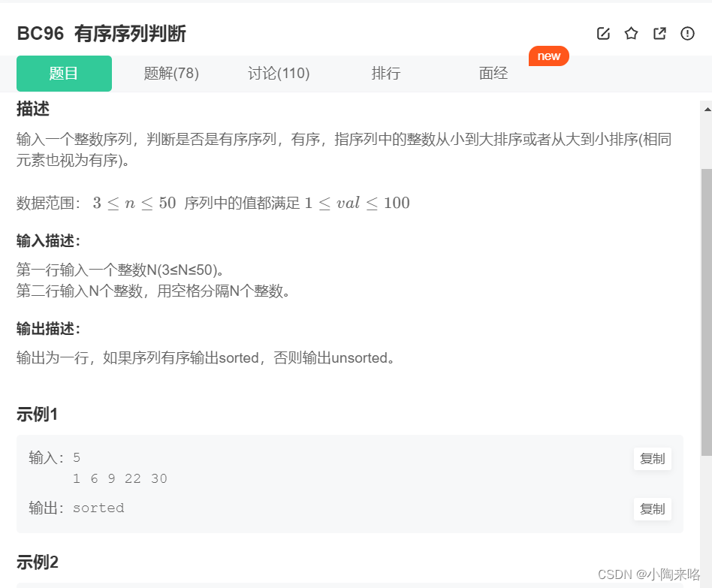The image size is (712, 588).
Task: Open the external share icon
Action: (x=659, y=33)
